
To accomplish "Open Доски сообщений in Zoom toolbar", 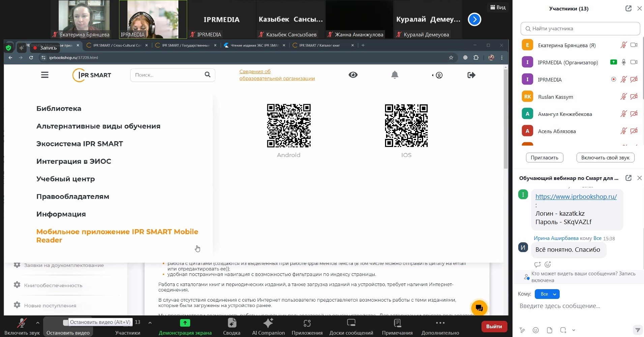I will (351, 327).
